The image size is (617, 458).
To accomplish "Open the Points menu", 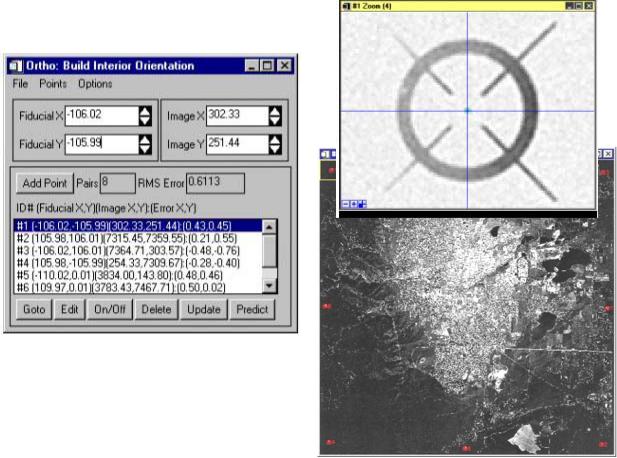I will [53, 84].
